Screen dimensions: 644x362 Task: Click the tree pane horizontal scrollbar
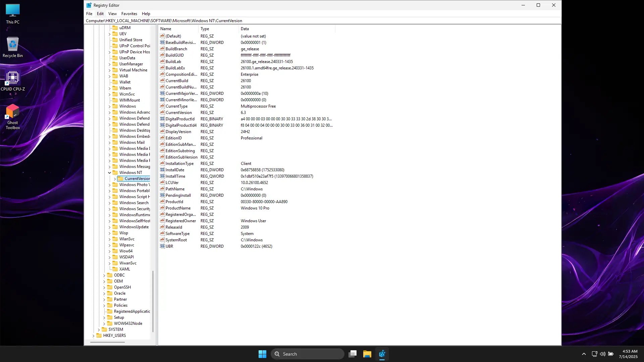point(107,342)
